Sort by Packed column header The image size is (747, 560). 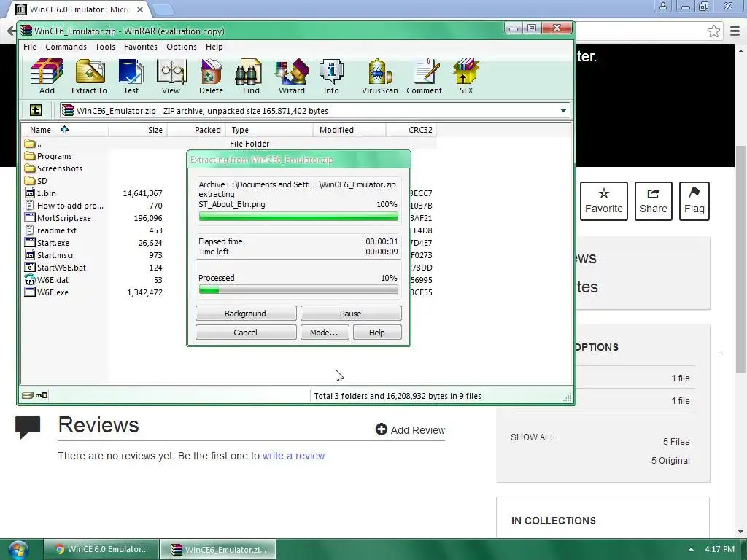point(196,130)
